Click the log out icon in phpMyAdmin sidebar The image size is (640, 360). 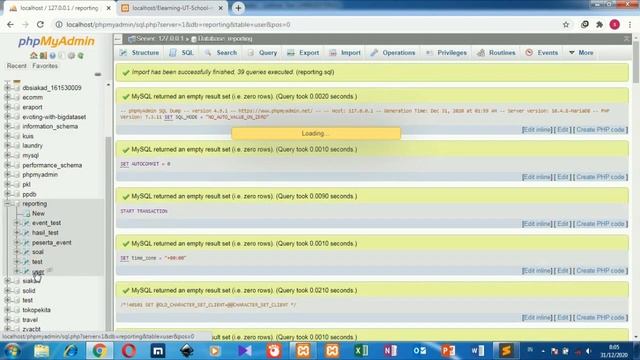pos(43,56)
